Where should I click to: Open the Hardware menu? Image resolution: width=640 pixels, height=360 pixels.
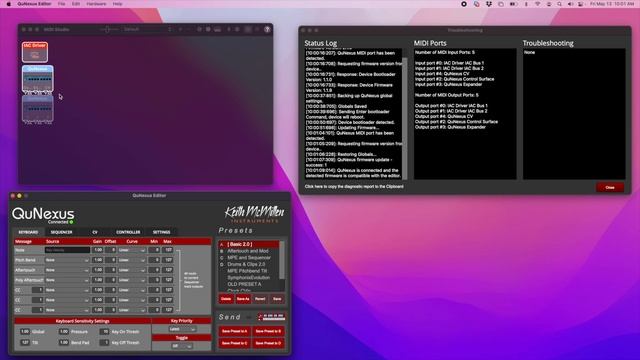click(x=96, y=4)
